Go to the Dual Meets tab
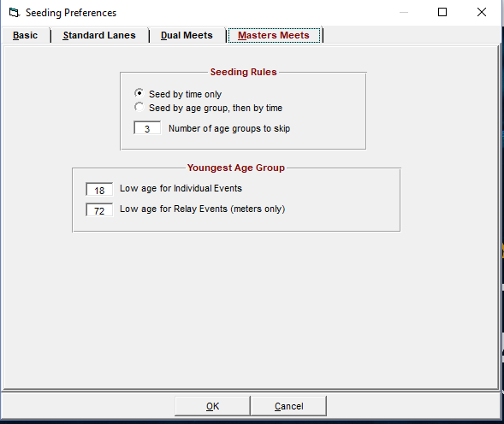The height and width of the screenshot is (424, 504). click(187, 35)
